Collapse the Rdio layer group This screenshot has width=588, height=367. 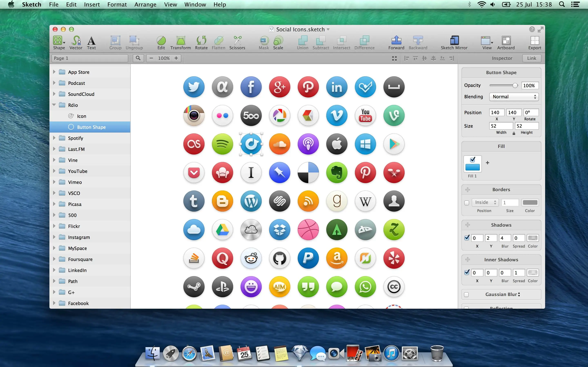[54, 105]
